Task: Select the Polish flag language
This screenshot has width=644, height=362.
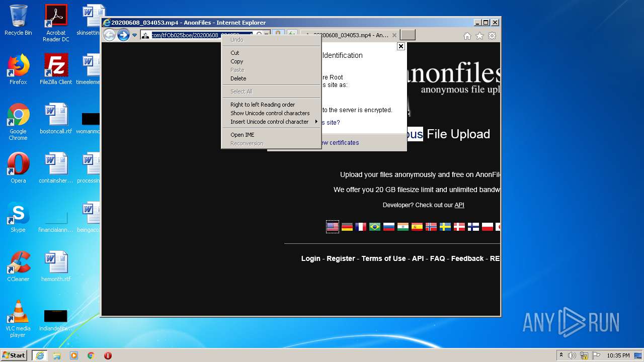Action: coord(488,227)
